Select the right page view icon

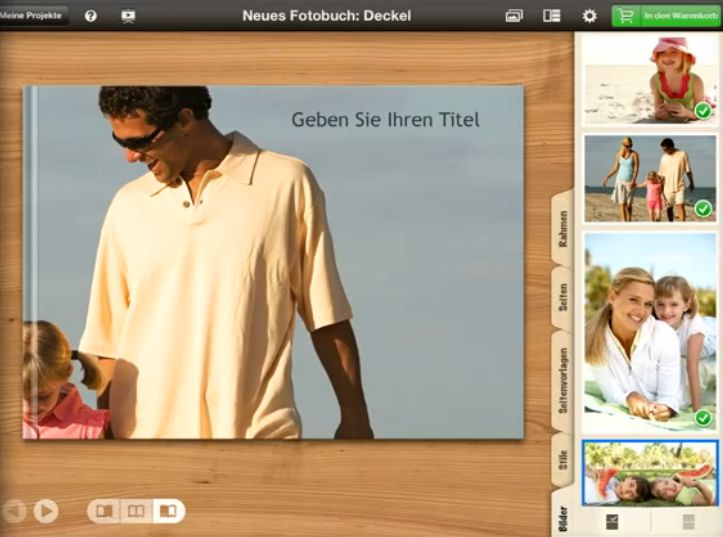click(x=168, y=511)
